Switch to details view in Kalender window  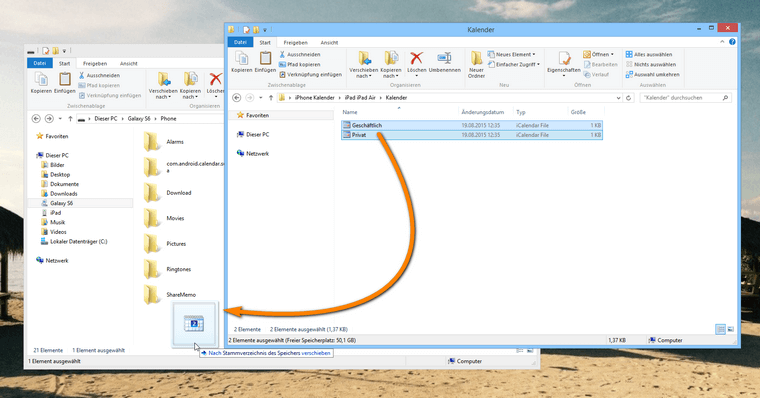point(720,330)
